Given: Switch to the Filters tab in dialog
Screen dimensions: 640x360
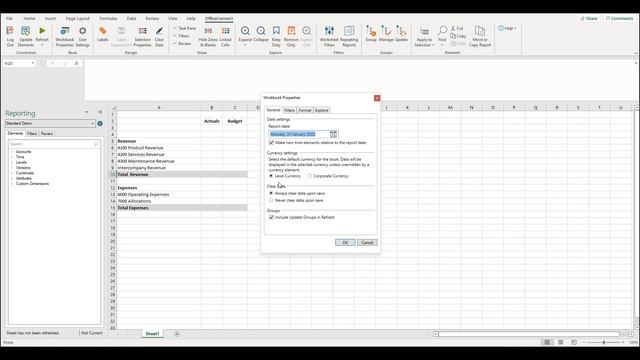Looking at the screenshot, I should [x=289, y=110].
